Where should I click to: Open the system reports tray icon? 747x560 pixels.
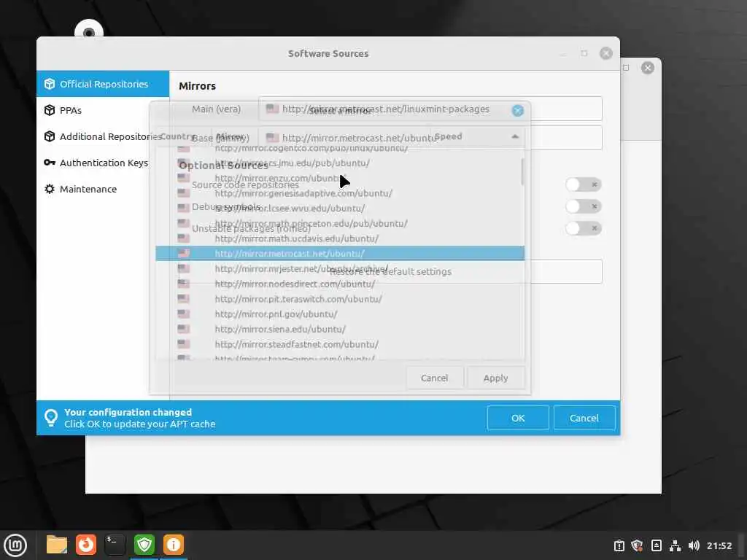(619, 545)
